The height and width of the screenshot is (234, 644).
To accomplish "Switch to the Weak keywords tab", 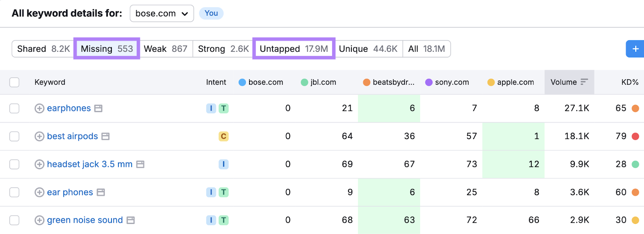I will (x=165, y=49).
